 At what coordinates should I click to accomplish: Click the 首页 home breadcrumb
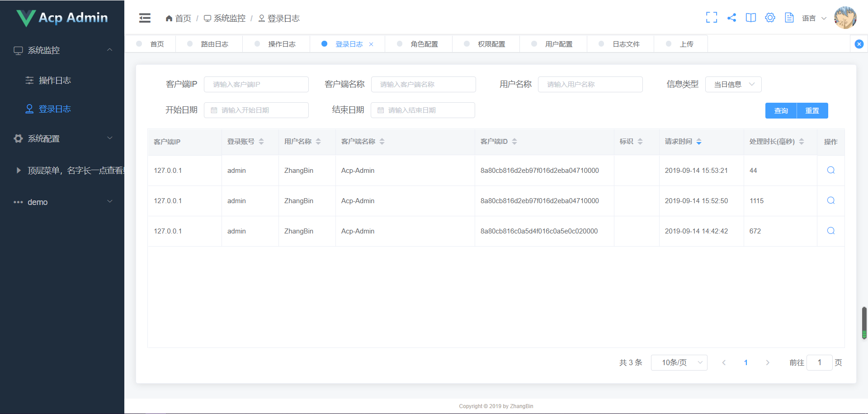[179, 18]
